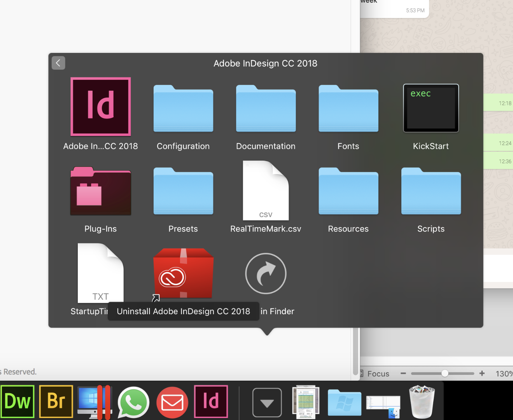Open the Fonts folder

[348, 108]
